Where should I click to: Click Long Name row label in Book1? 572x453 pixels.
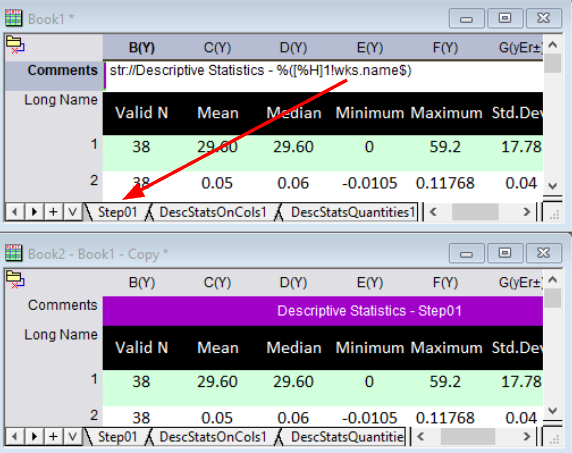point(54,113)
